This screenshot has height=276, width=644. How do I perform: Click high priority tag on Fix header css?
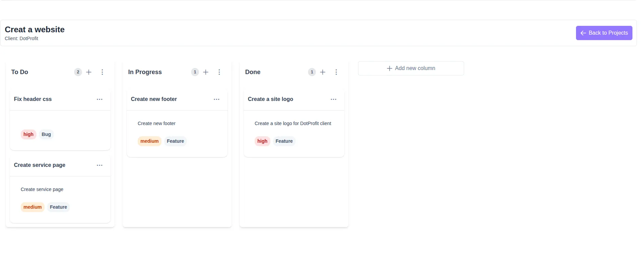(29, 134)
